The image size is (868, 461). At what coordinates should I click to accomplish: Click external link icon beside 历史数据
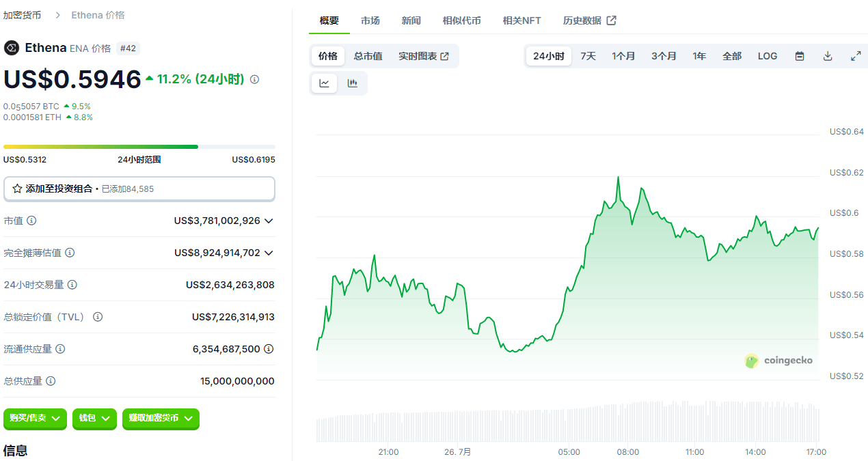click(x=612, y=20)
